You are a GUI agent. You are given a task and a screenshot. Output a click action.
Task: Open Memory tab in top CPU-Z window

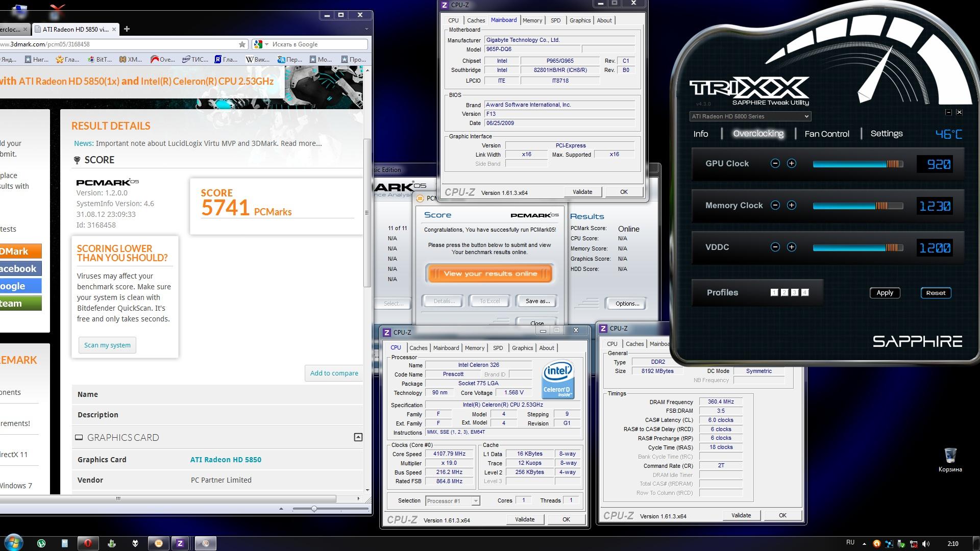coord(532,20)
